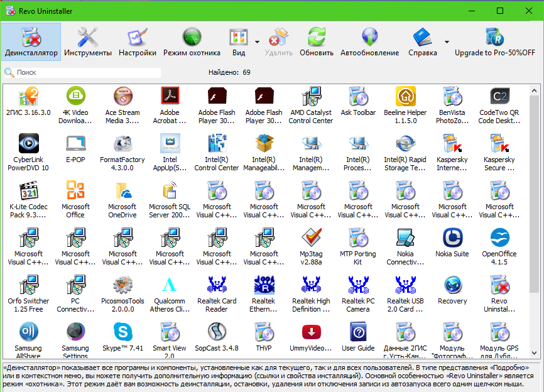Select Intel(R) Manageability icon
The image size is (544, 392).
click(264, 143)
